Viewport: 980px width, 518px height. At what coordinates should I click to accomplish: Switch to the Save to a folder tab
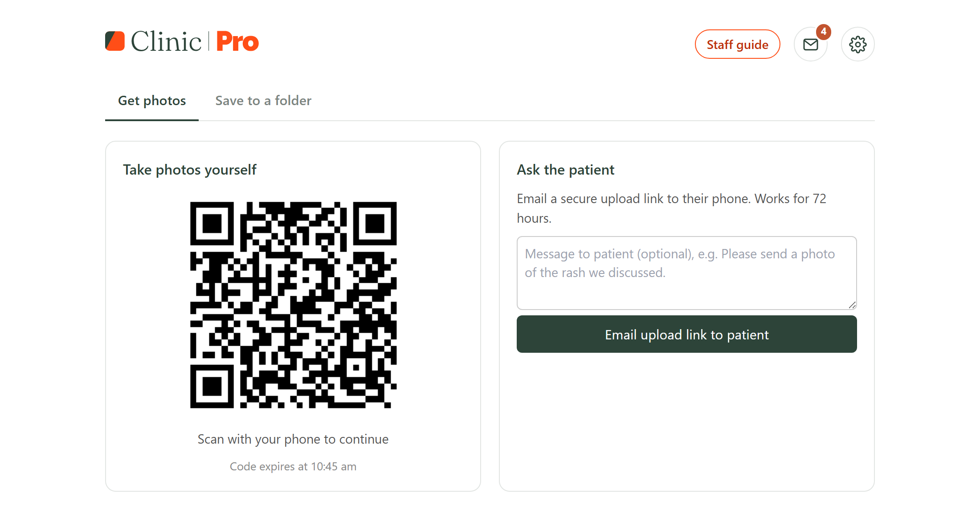click(263, 101)
